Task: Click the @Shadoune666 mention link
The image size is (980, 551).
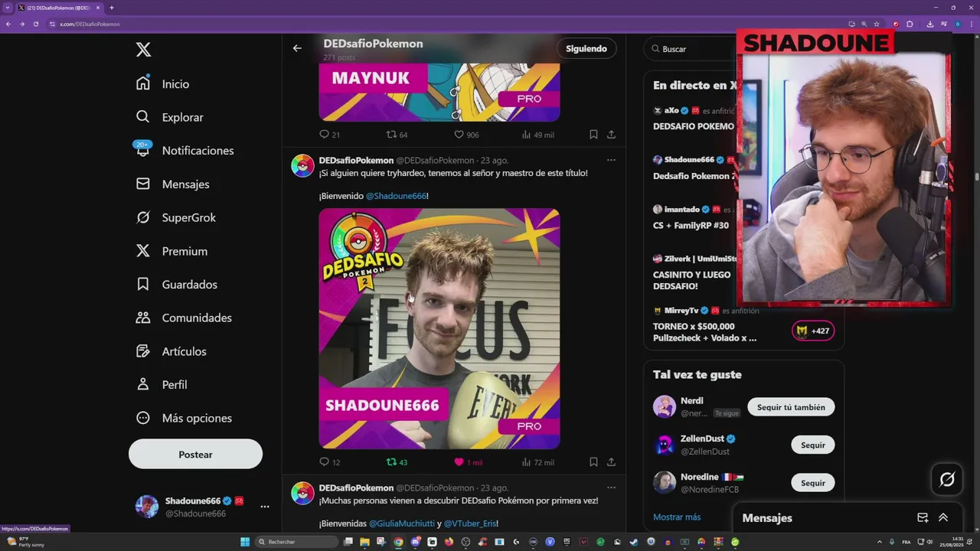Action: pos(396,196)
